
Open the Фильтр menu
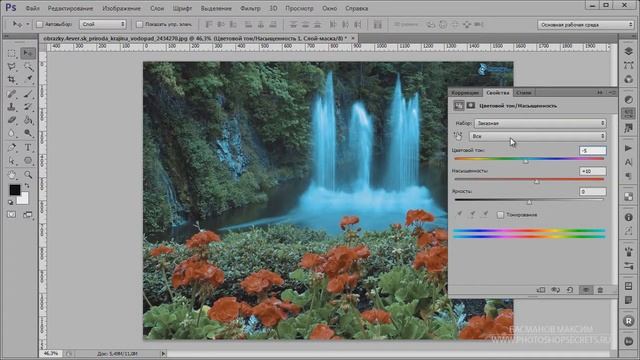coord(250,8)
